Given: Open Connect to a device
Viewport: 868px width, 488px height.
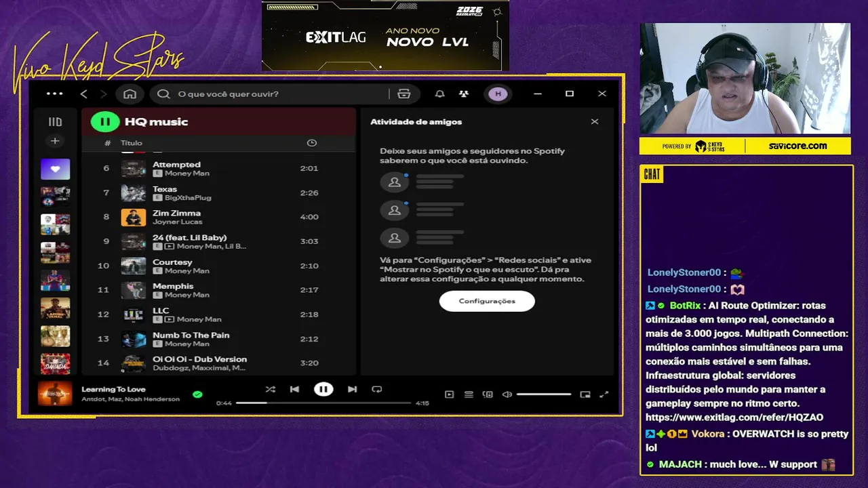Looking at the screenshot, I should [x=488, y=394].
